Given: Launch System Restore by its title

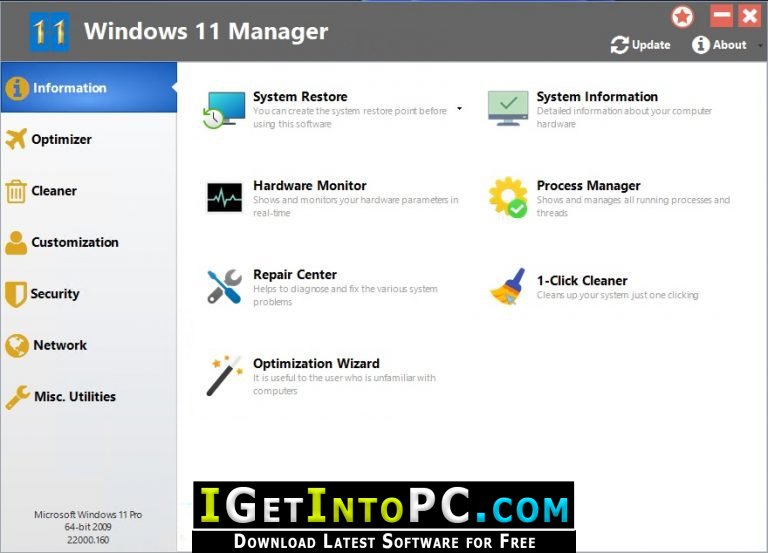Looking at the screenshot, I should click(x=300, y=96).
